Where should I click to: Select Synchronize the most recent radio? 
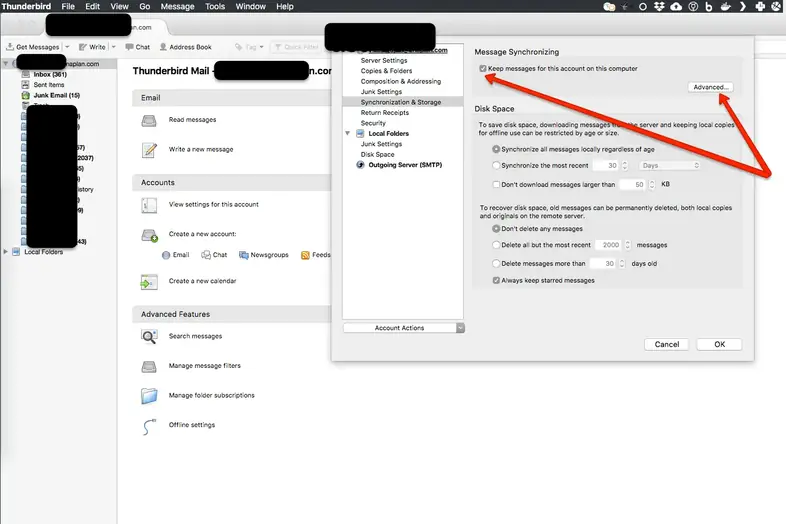(x=496, y=165)
